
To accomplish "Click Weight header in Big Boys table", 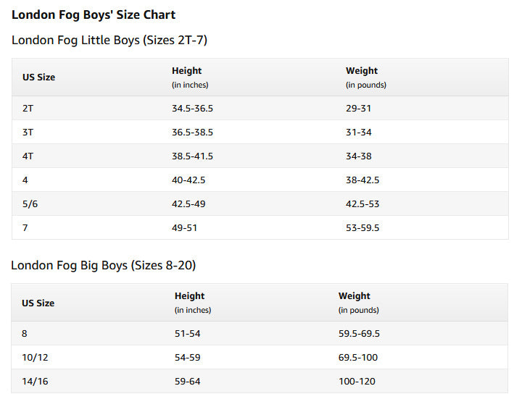I will tap(354, 295).
